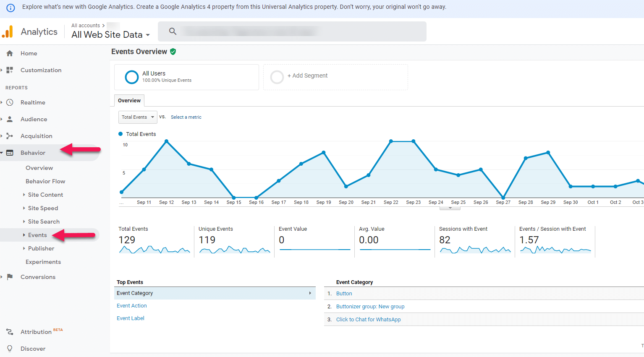Open the All Web Site Data selector
This screenshot has width=644, height=357.
111,35
